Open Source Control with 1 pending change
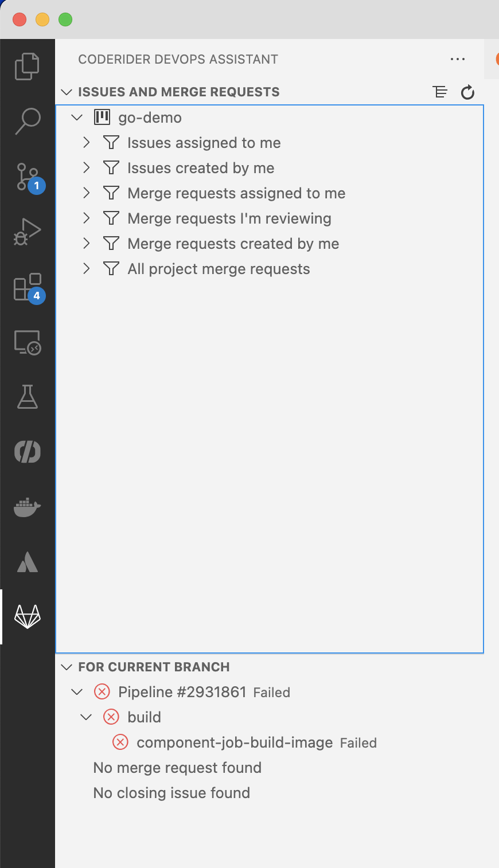The height and width of the screenshot is (868, 499). (x=27, y=176)
